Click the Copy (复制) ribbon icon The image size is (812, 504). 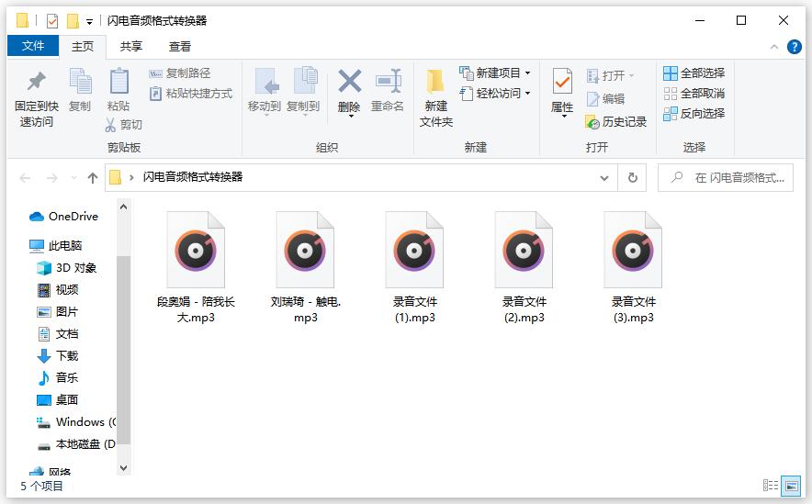(80, 81)
